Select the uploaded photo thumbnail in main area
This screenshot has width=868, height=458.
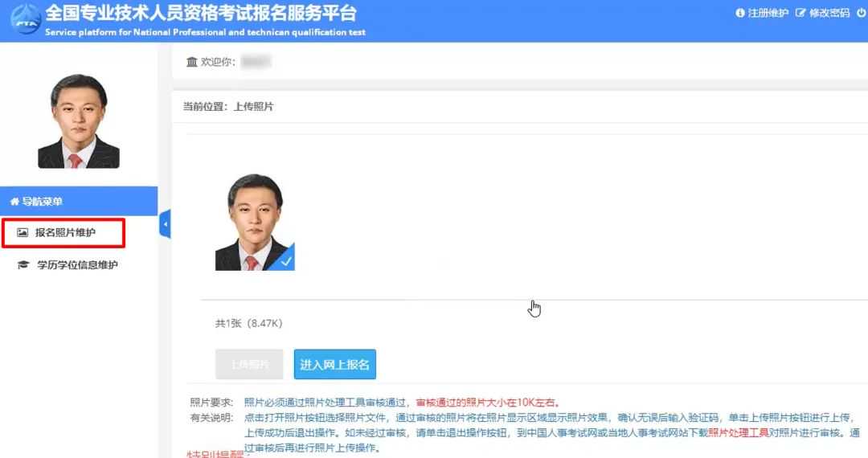pos(255,223)
